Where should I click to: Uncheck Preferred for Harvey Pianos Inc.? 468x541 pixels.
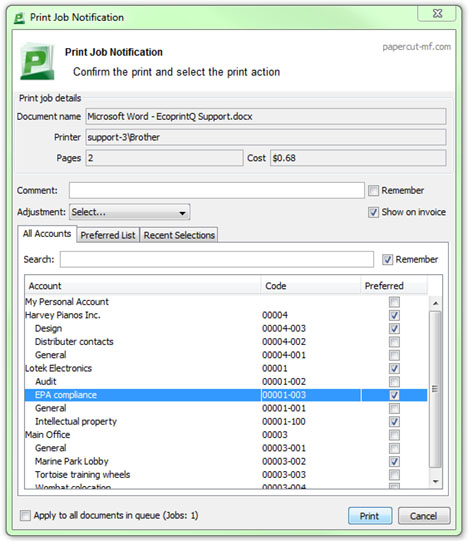[x=394, y=315]
